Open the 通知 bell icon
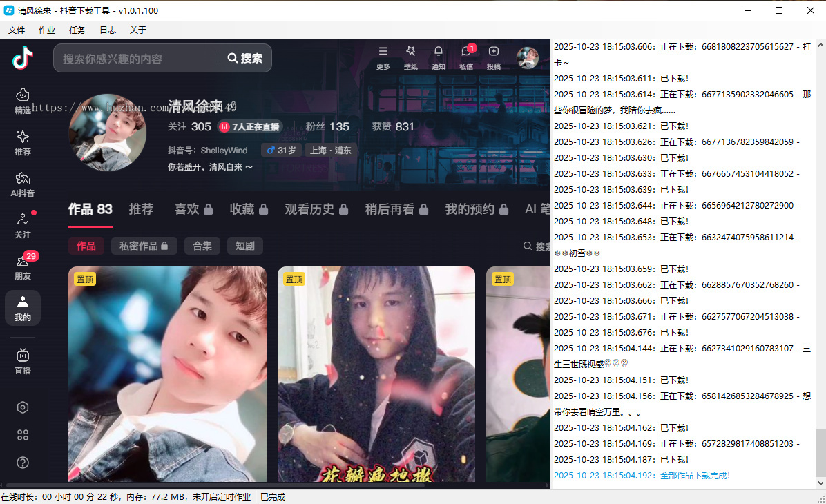The width and height of the screenshot is (826, 504). point(439,57)
